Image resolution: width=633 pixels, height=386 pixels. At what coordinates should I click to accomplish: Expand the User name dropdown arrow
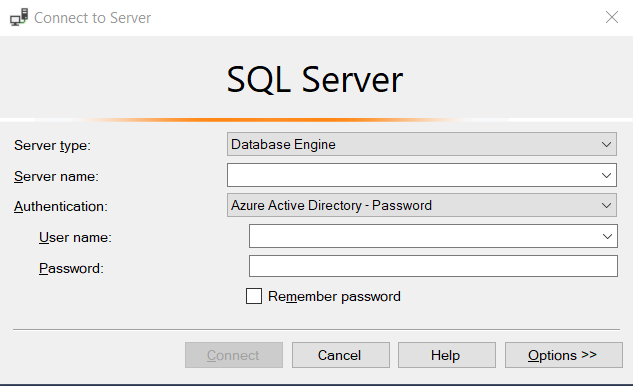tap(607, 236)
